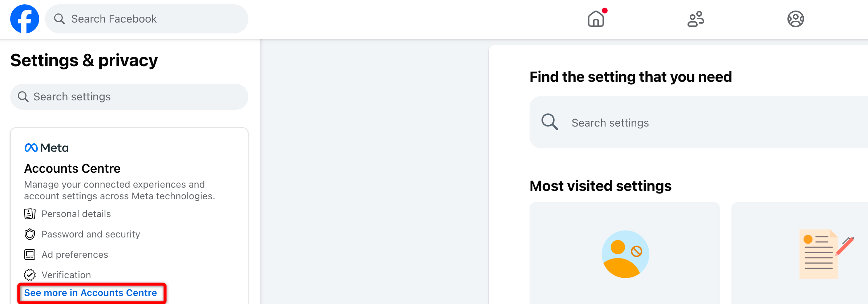Viewport: 868px width, 304px height.
Task: Open the blocking settings card thumbnail
Action: 625,254
